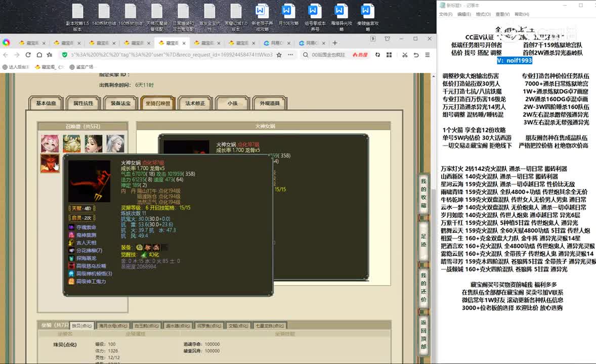
Task: Open 编辑(E) menu in Notepad
Action: pyautogui.click(x=464, y=14)
